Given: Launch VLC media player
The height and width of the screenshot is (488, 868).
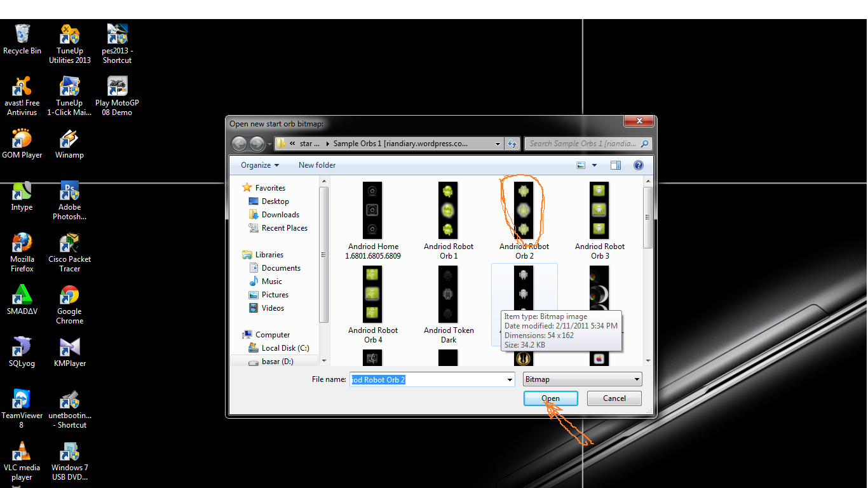Looking at the screenshot, I should (22, 452).
